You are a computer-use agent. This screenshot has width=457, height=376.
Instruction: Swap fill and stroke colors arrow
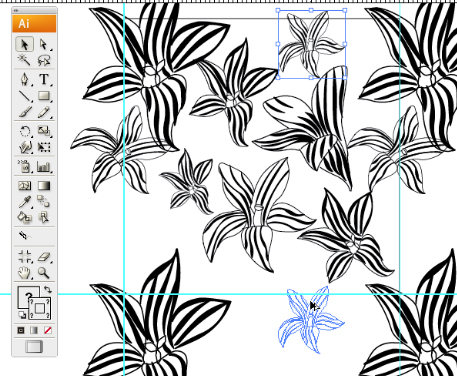pos(48,289)
